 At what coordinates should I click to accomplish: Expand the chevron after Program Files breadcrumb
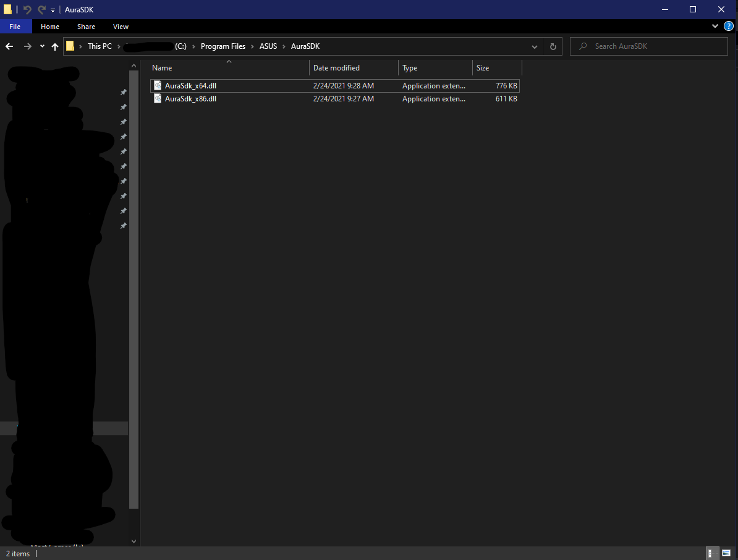pyautogui.click(x=252, y=46)
